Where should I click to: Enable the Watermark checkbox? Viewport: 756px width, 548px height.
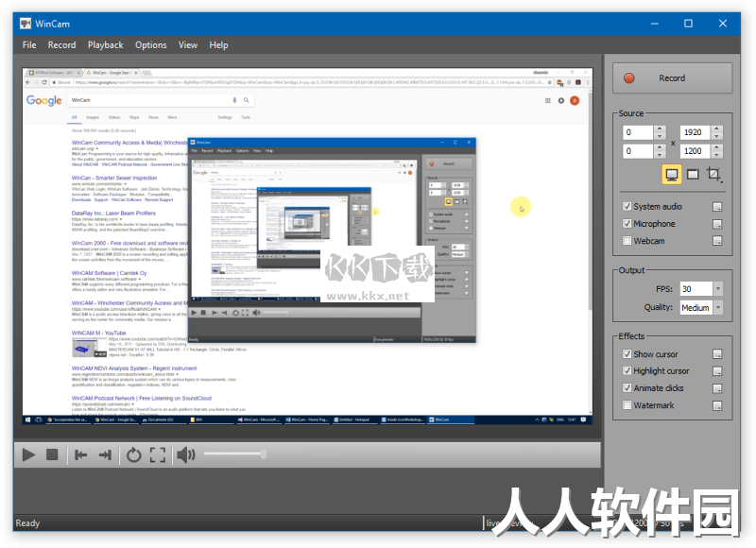click(627, 405)
